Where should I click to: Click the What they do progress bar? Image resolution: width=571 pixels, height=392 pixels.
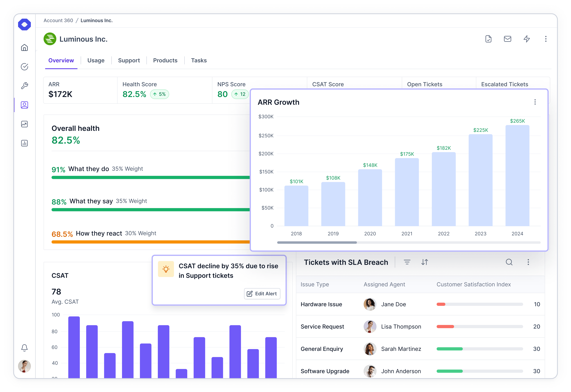point(150,177)
